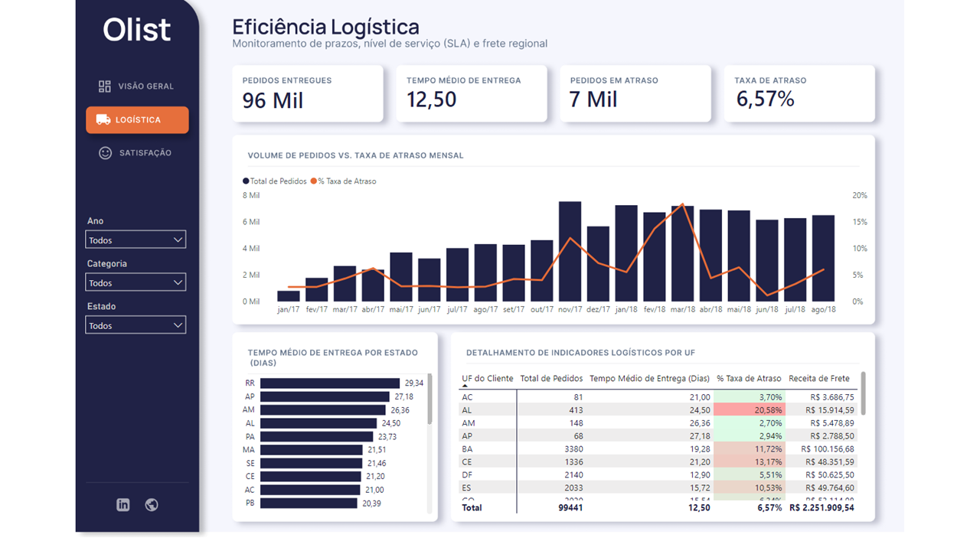Click the MA label in state chart
This screenshot has height=551, width=980.
[250, 450]
